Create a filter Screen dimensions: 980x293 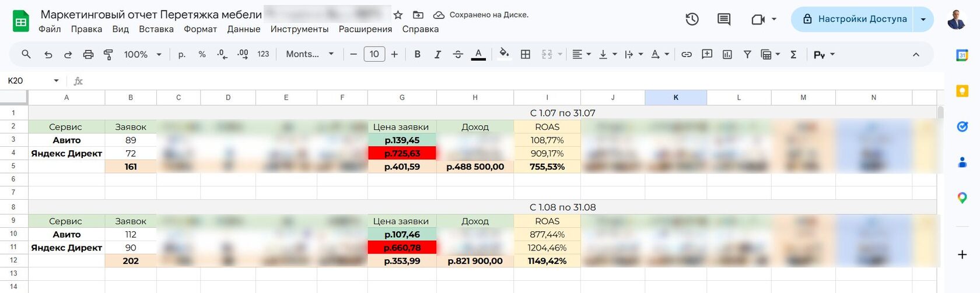click(x=747, y=54)
